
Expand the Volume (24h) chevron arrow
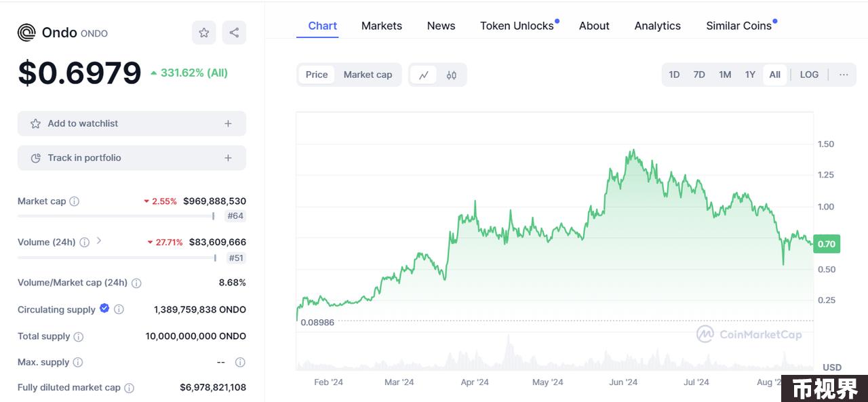tap(99, 241)
